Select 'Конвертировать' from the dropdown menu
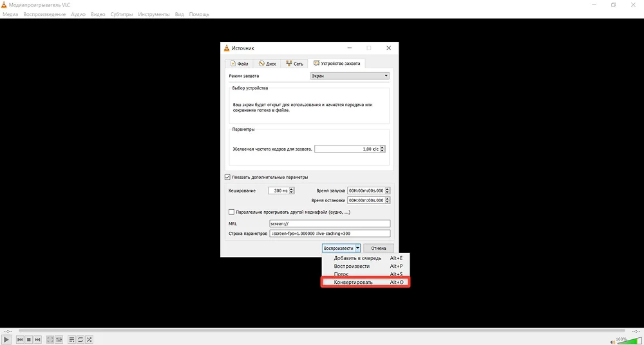Image resolution: width=644 pixels, height=345 pixels. click(x=353, y=282)
